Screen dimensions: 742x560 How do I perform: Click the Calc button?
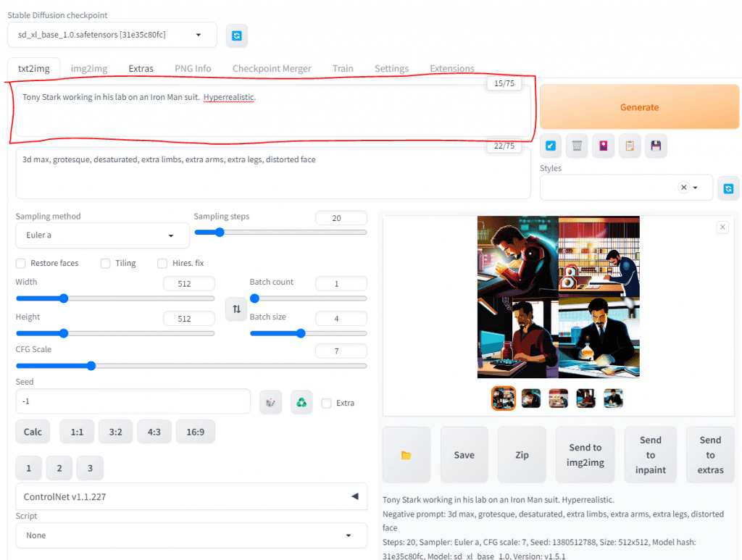point(33,432)
